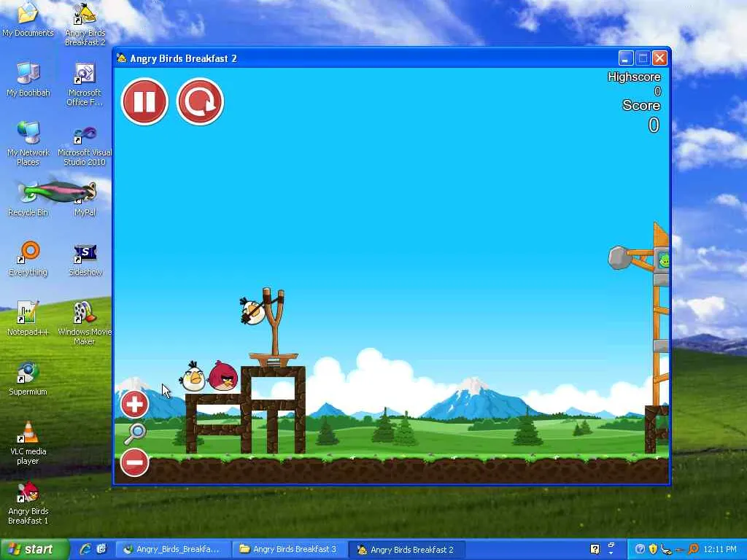This screenshot has height=560, width=747.
Task: Click the magnifying glass zoom icon
Action: pos(135,433)
